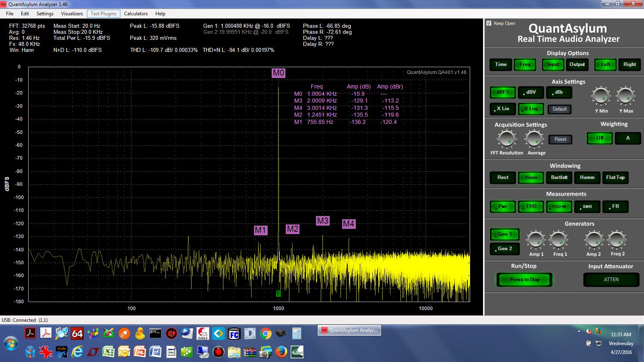
Task: Open the Windows Start menu
Action: click(x=11, y=344)
